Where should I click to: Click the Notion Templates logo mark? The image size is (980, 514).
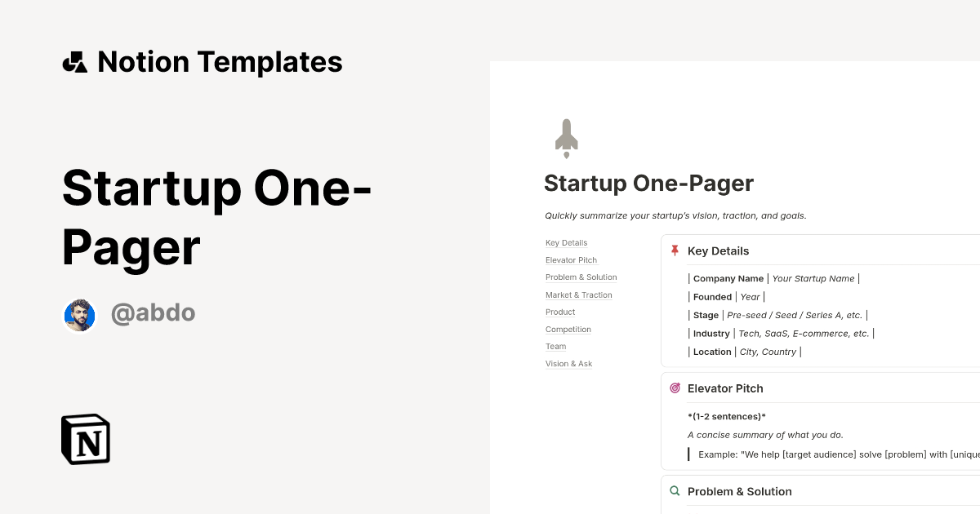point(74,61)
